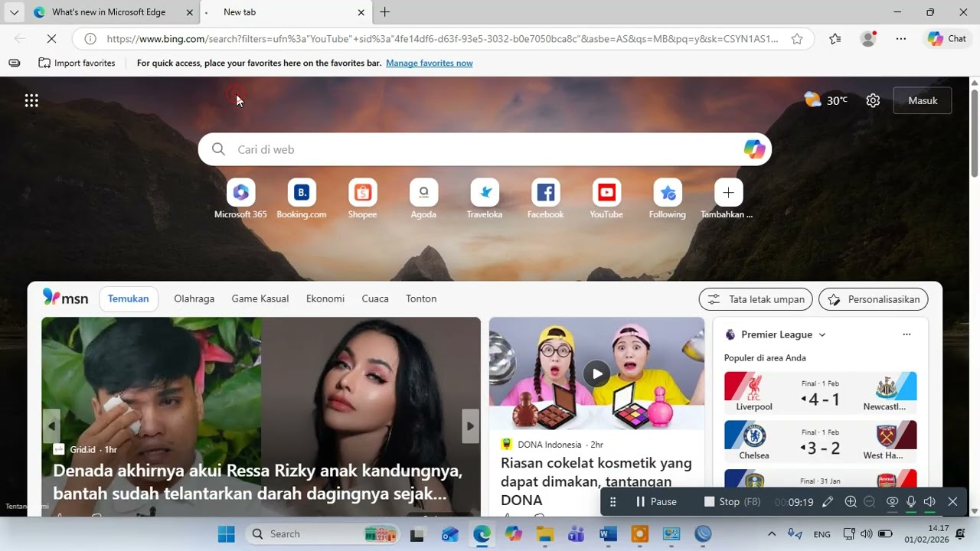The width and height of the screenshot is (980, 551).
Task: Open the Microsoft 365 shortcut tile
Action: 240,199
